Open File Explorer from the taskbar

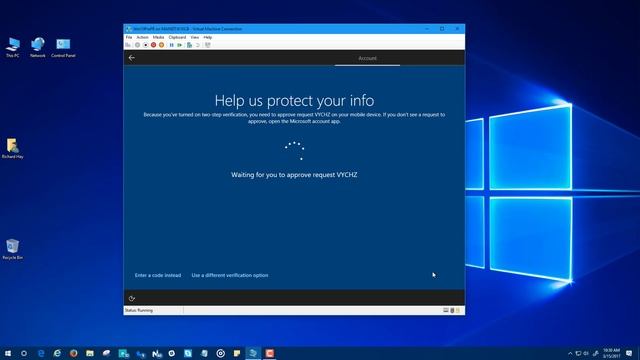coord(90,353)
